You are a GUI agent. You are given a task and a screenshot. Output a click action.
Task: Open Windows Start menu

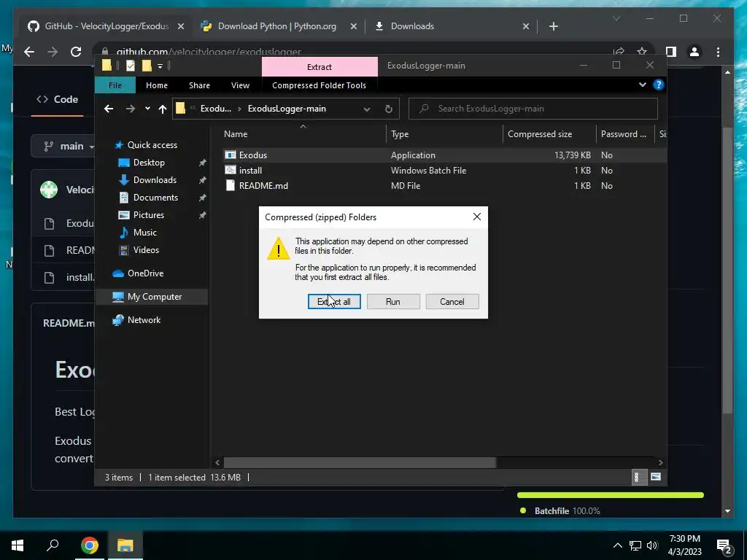pyautogui.click(x=18, y=545)
